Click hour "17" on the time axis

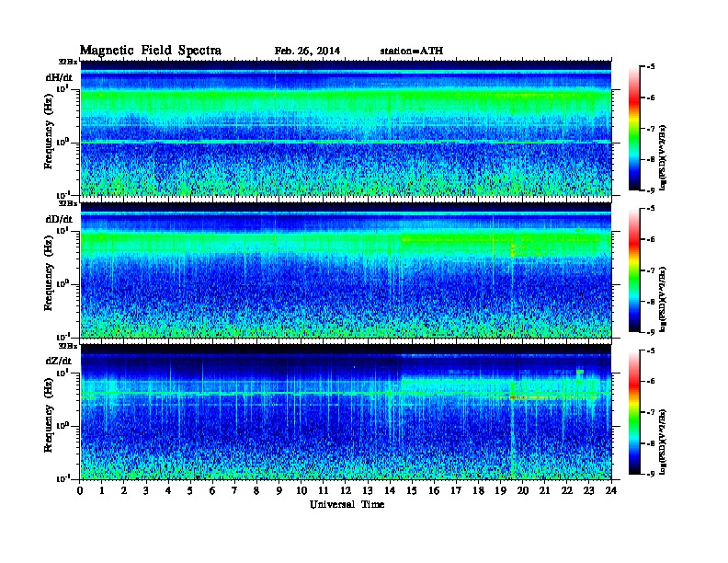pyautogui.click(x=457, y=490)
